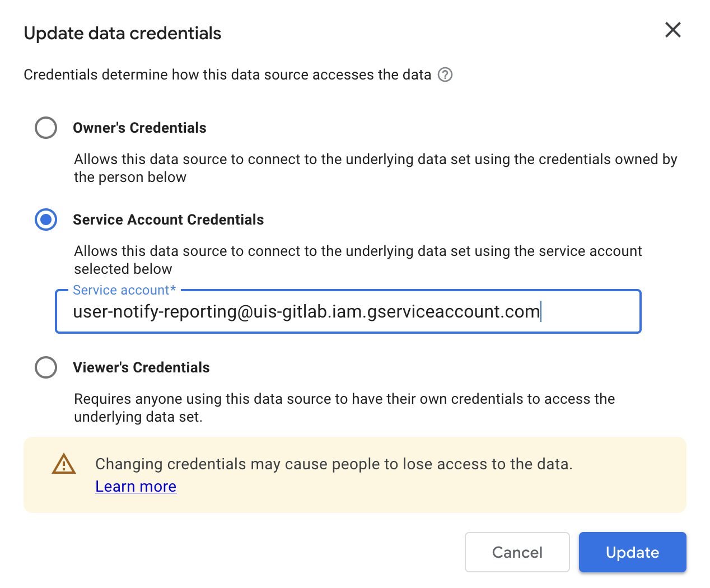Click the yellow warning banner message
The image size is (710, 588).
[334, 464]
